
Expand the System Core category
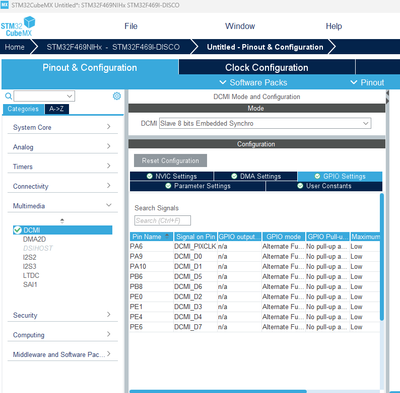[62, 127]
